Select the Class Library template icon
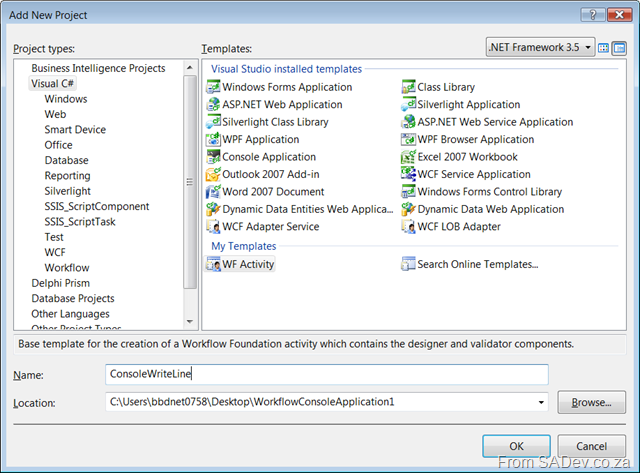Viewport: 640px width, 473px height. pos(408,87)
